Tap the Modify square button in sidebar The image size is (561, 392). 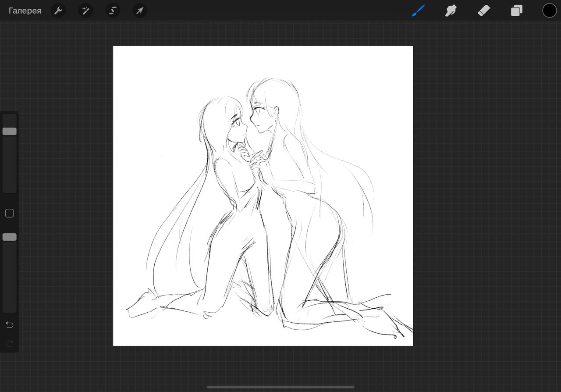coord(10,213)
